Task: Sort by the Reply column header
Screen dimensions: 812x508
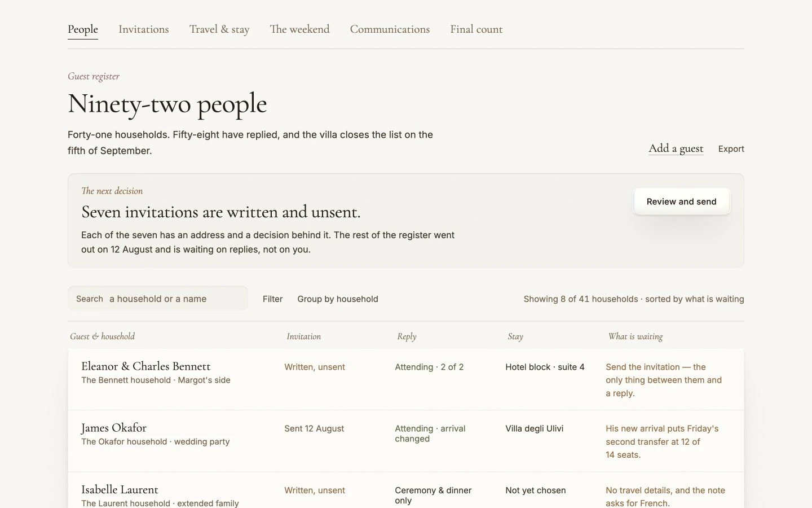Action: (407, 336)
